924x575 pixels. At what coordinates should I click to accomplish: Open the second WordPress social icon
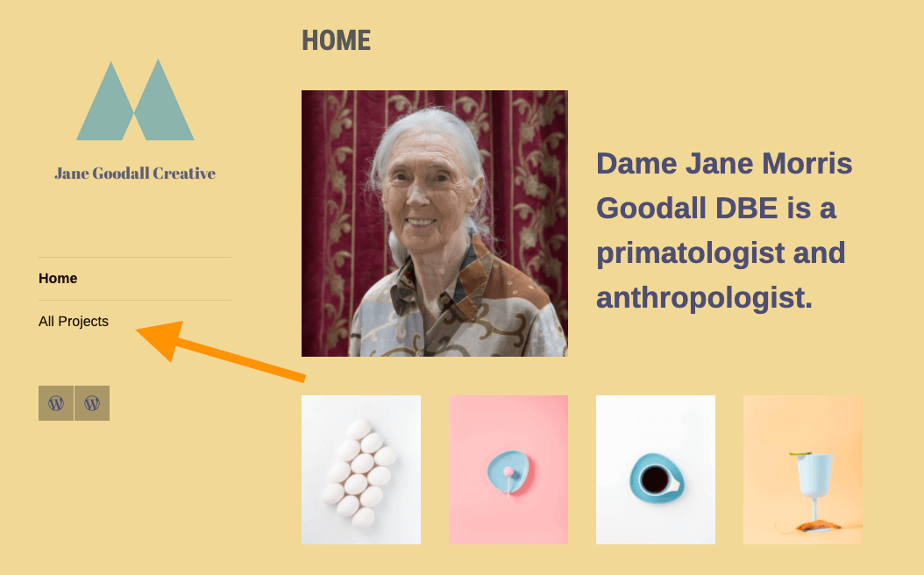(x=92, y=403)
